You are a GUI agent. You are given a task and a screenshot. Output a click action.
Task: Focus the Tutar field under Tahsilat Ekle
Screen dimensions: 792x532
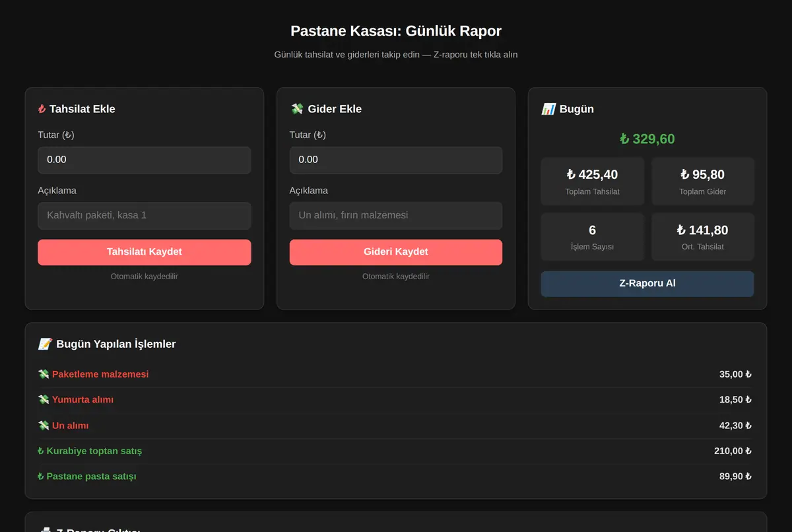[x=145, y=160]
